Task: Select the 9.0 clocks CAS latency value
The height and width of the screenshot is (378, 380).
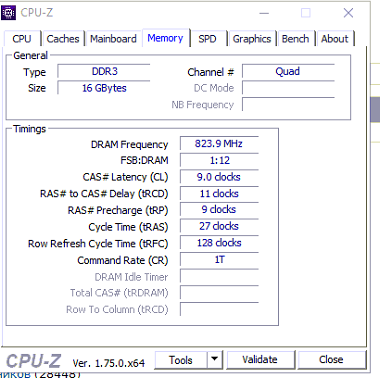Action: (219, 177)
